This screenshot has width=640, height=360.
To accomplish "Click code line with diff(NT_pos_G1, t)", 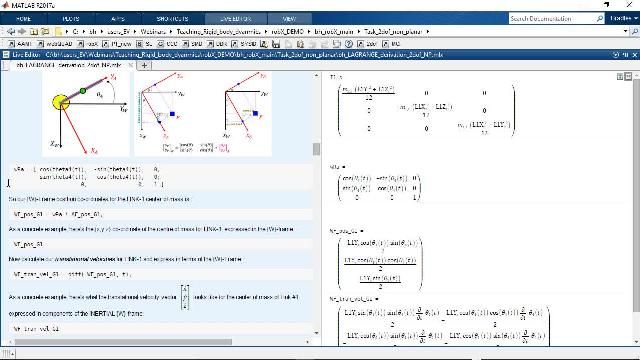I will (162, 274).
